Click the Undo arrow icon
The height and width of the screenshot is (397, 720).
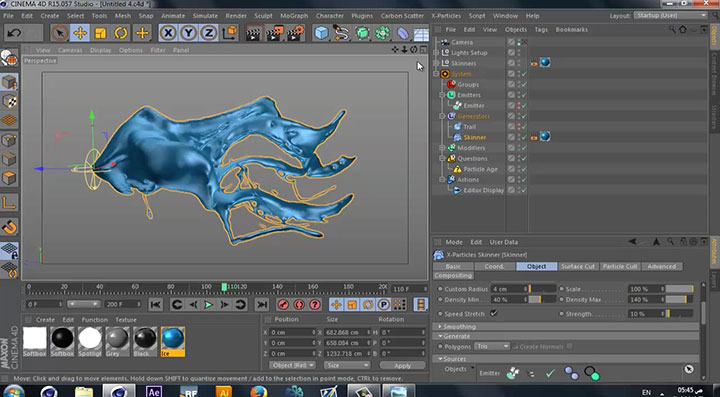tap(14, 33)
